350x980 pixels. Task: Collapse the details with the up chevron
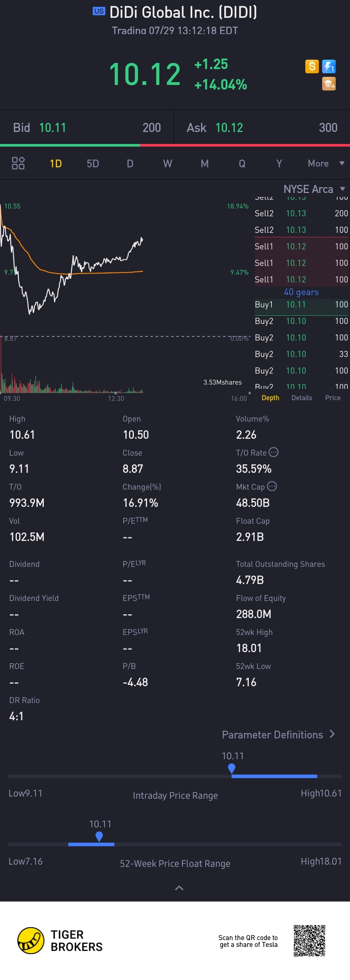point(179,888)
